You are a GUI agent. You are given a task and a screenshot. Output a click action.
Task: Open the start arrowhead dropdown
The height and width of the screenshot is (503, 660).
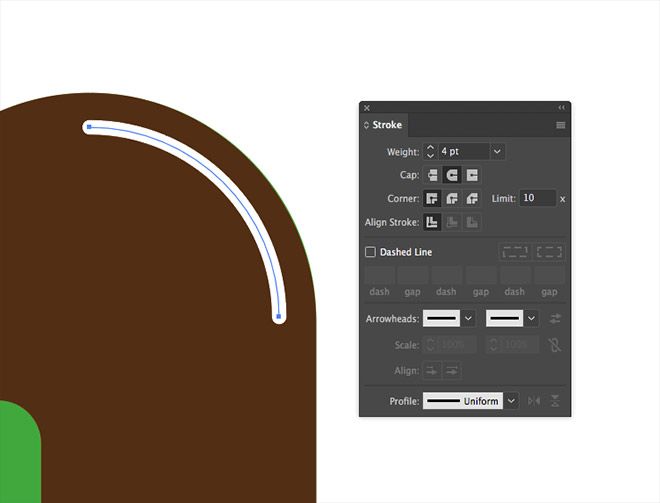point(468,319)
